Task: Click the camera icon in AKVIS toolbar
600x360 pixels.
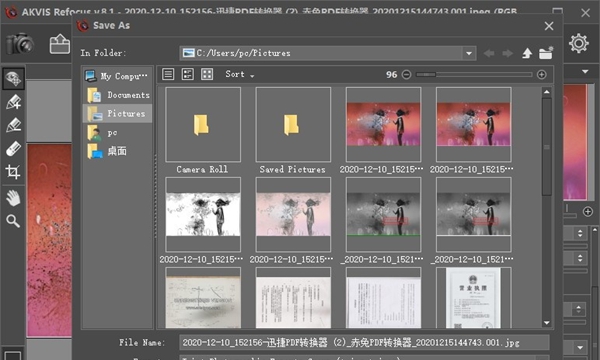Action: (x=20, y=44)
